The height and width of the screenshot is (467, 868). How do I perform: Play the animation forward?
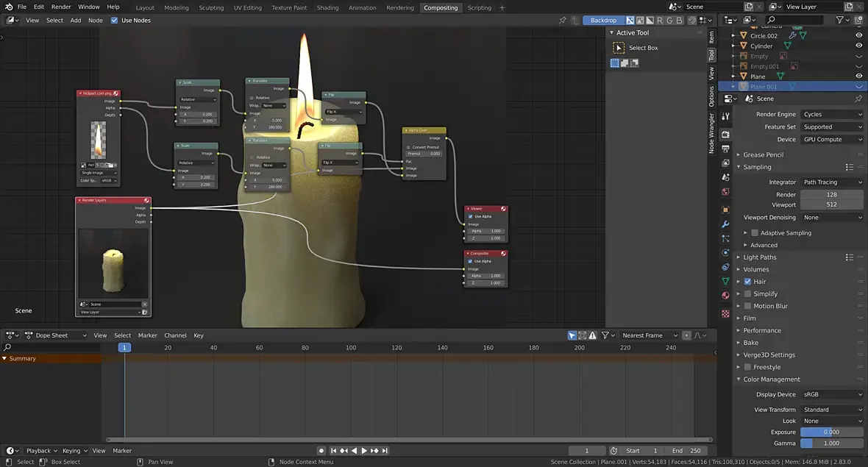coord(363,451)
